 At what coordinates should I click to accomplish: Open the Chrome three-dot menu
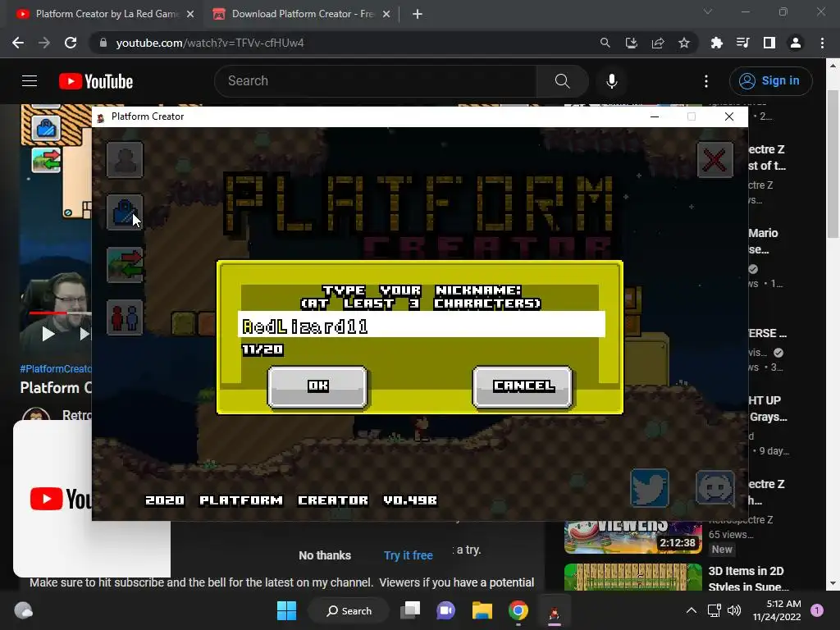822,43
